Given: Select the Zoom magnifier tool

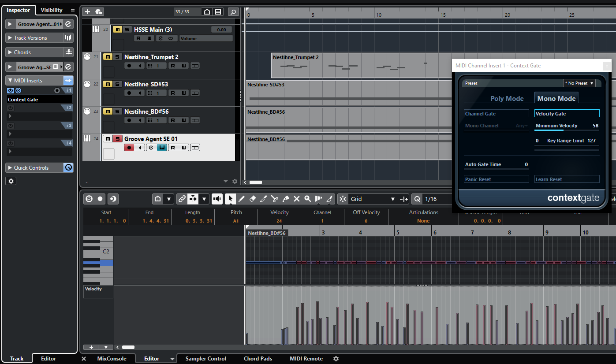Looking at the screenshot, I should click(x=308, y=199).
